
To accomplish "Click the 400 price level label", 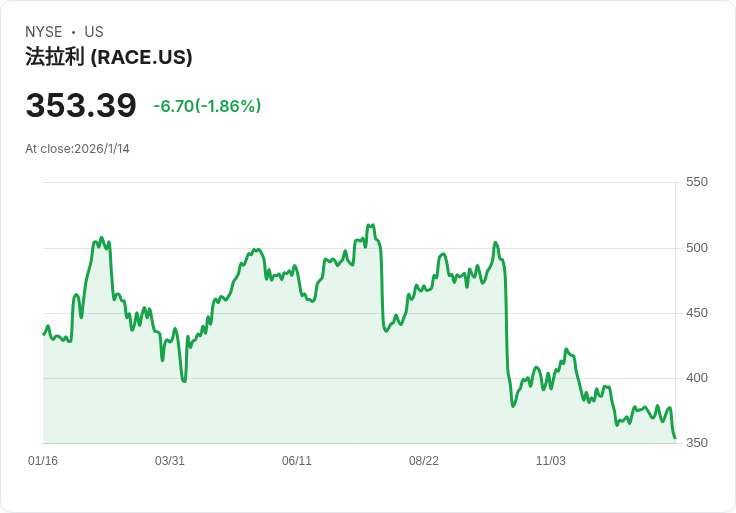I will [x=696, y=378].
